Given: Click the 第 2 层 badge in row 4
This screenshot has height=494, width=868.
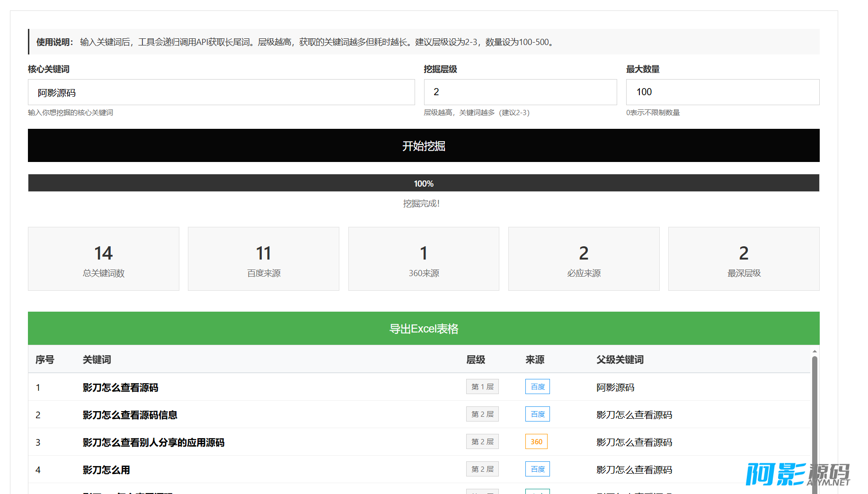Looking at the screenshot, I should (482, 469).
